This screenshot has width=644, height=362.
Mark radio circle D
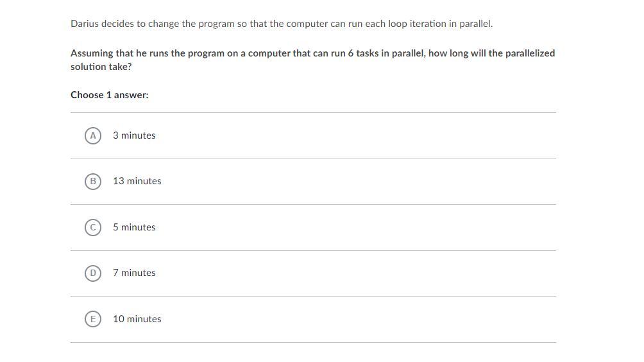tap(93, 273)
